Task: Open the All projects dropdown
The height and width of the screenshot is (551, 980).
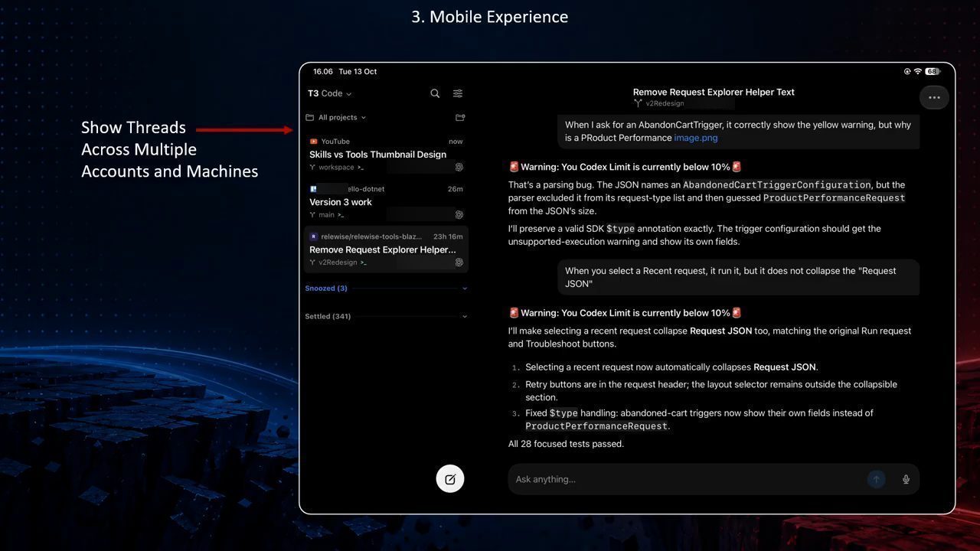Action: tap(336, 118)
